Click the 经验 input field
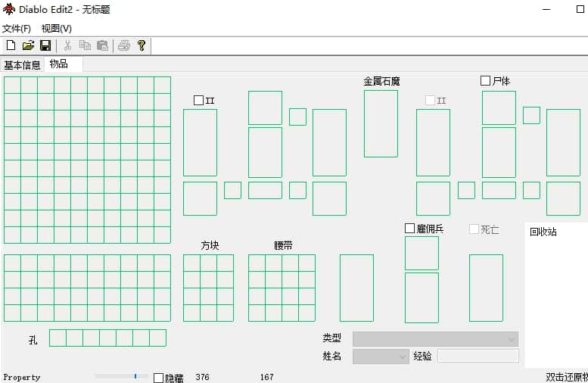 [478, 356]
